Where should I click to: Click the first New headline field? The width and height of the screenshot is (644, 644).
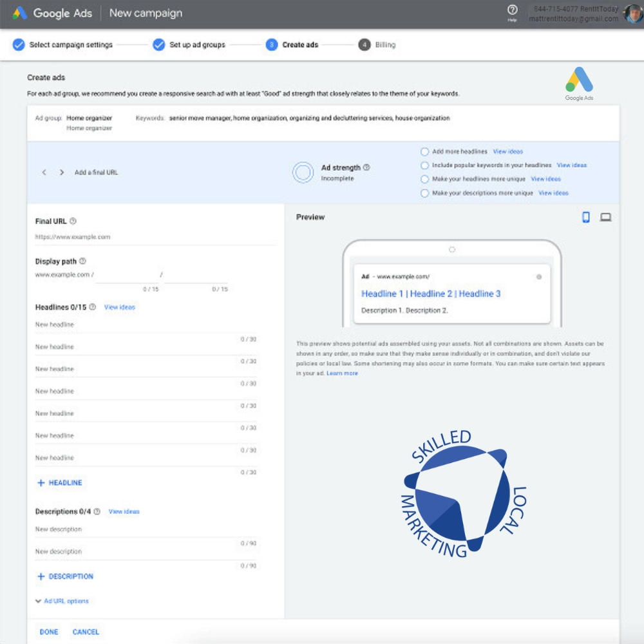pyautogui.click(x=146, y=325)
